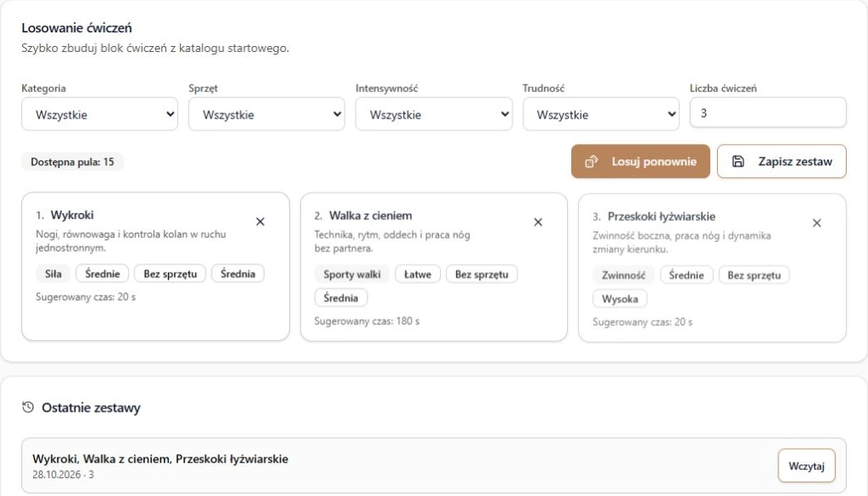Click the Średnia tag on Wykroki card
This screenshot has width=868, height=496.
tap(238, 274)
